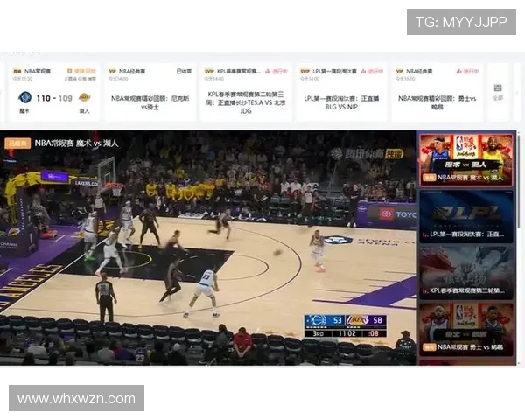Select 魔术 vs 湖人 thumbnail in side playlist
The image size is (525, 420).
[x=466, y=160]
